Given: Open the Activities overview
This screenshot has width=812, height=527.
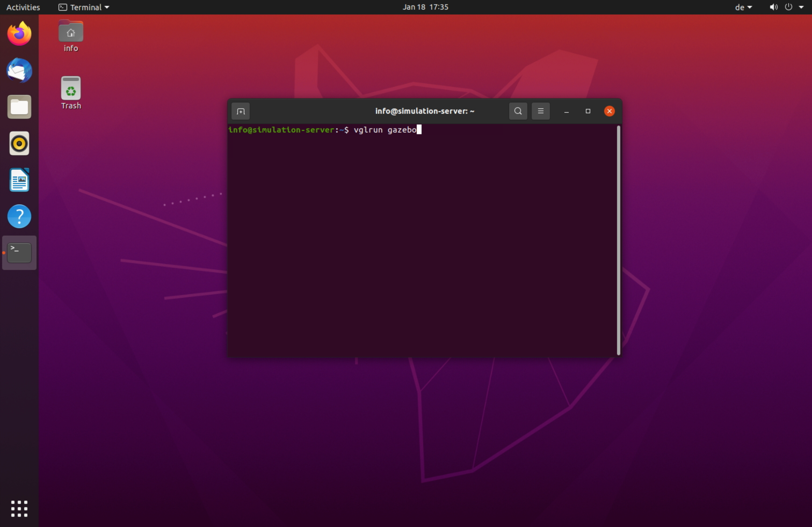Looking at the screenshot, I should point(23,7).
